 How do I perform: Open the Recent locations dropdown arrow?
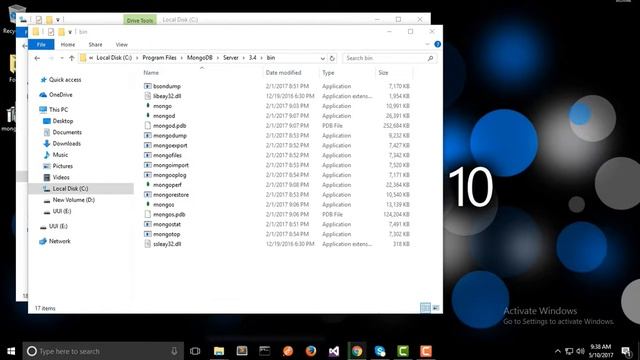point(62,58)
